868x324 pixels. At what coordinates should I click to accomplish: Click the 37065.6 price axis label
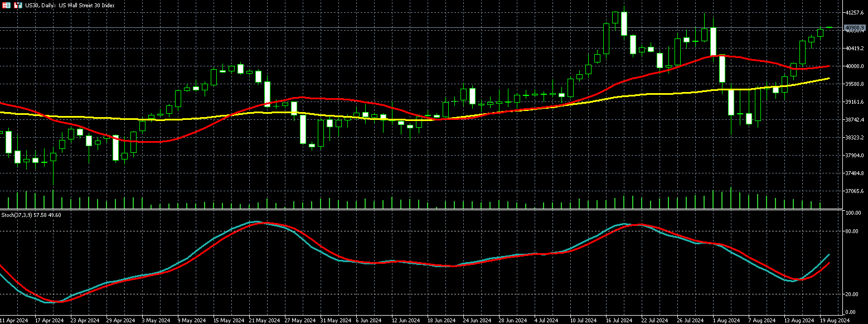coord(855,191)
